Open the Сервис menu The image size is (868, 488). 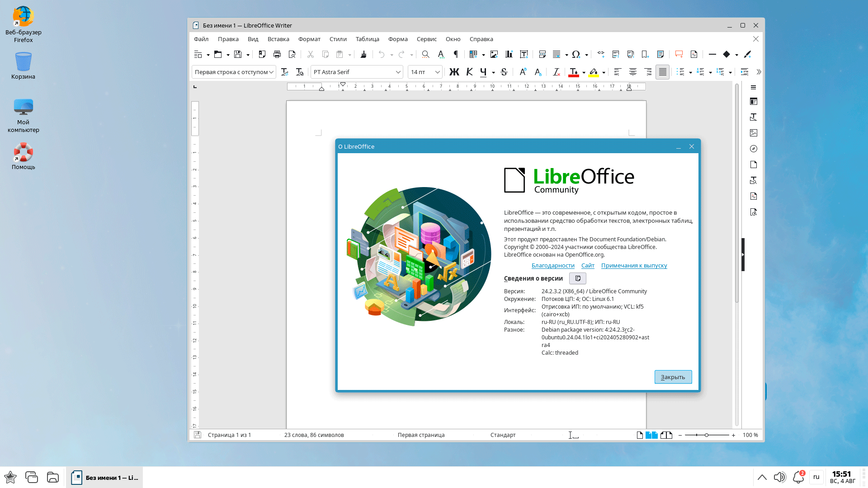tap(426, 39)
